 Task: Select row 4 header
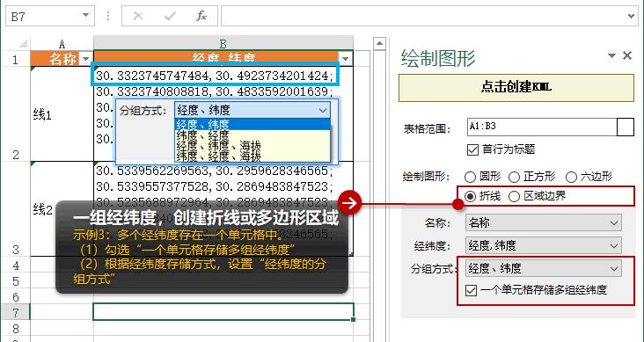coord(16,265)
